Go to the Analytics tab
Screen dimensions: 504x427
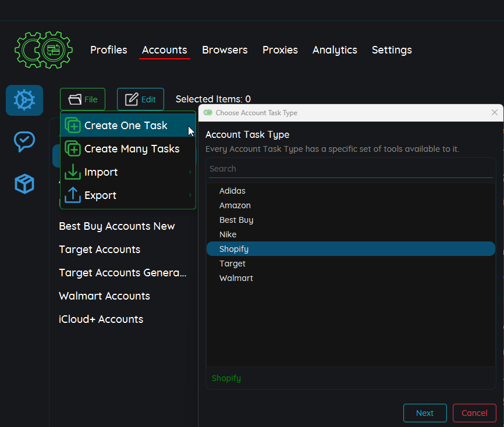coord(335,50)
